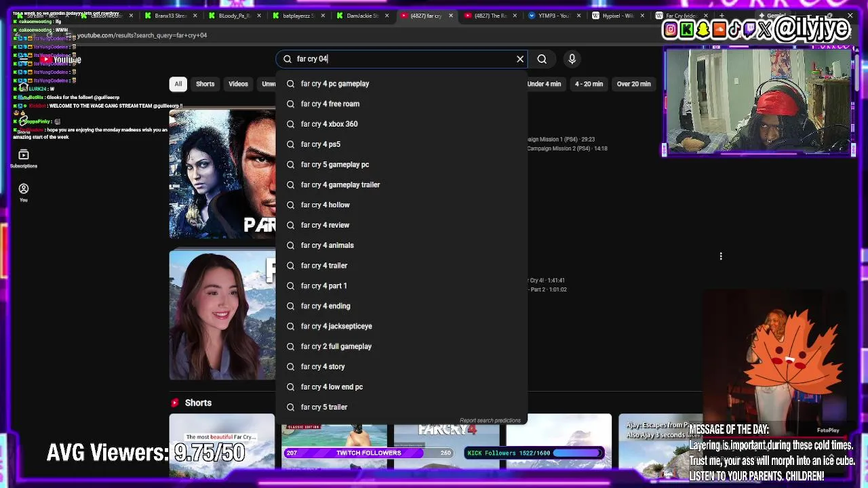Switch to batplayerzz browser tab
868x488 pixels.
pos(298,16)
